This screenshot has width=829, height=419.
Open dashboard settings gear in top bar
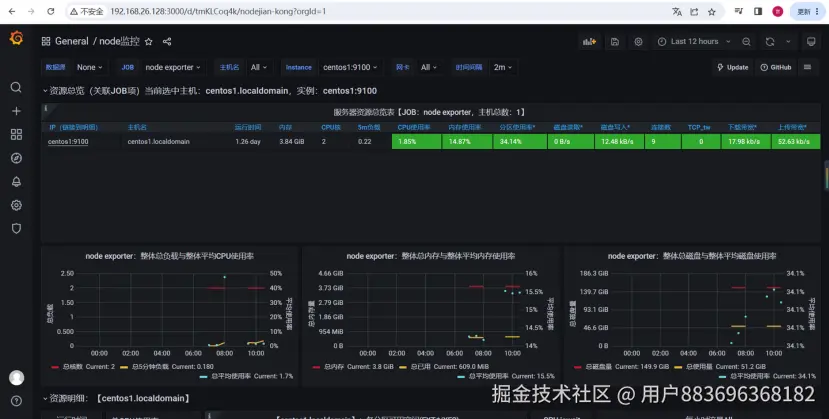(638, 42)
